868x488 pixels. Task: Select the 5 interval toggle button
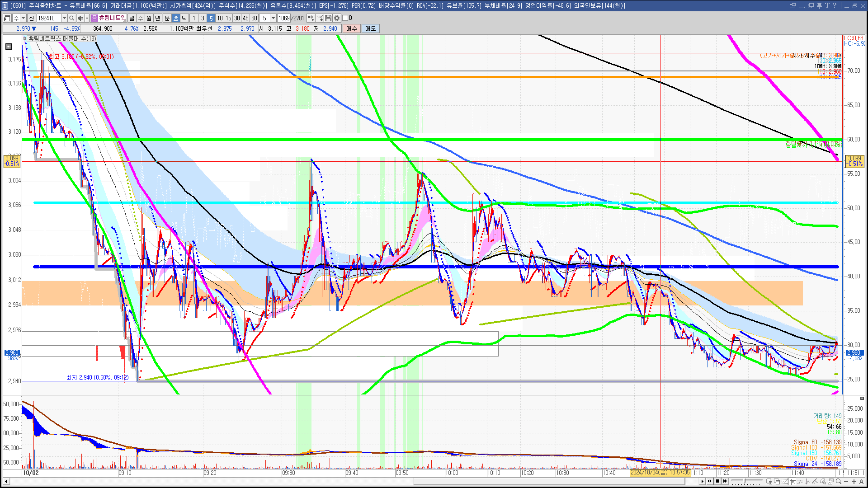pos(211,18)
